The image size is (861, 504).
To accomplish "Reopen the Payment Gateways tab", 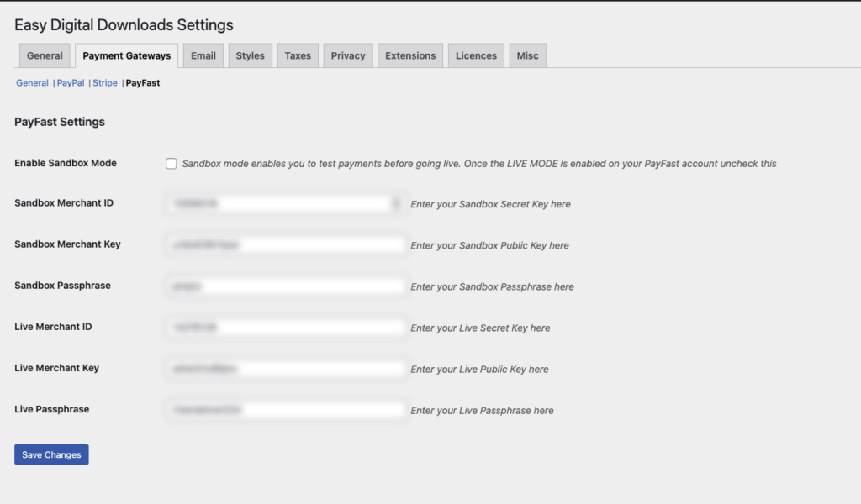I will [x=126, y=55].
